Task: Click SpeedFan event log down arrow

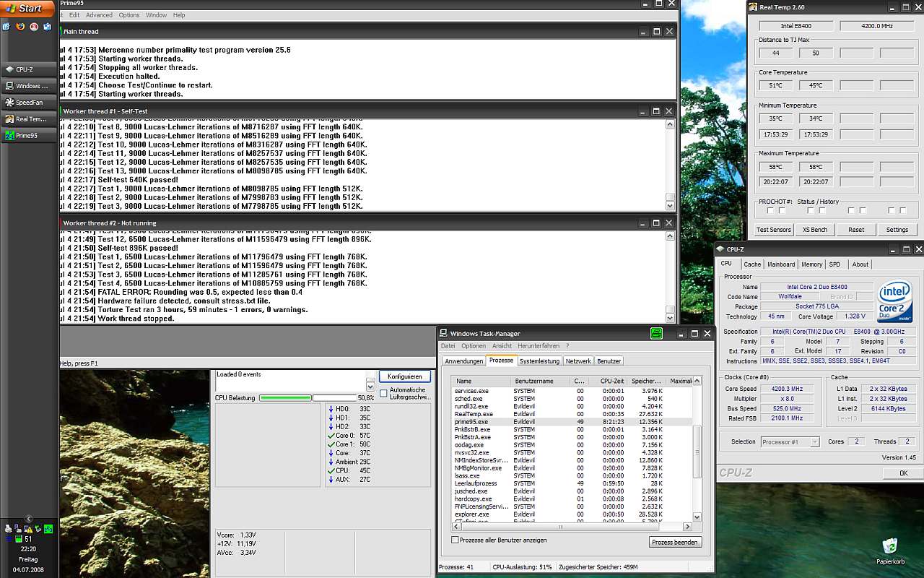Action: pos(371,387)
